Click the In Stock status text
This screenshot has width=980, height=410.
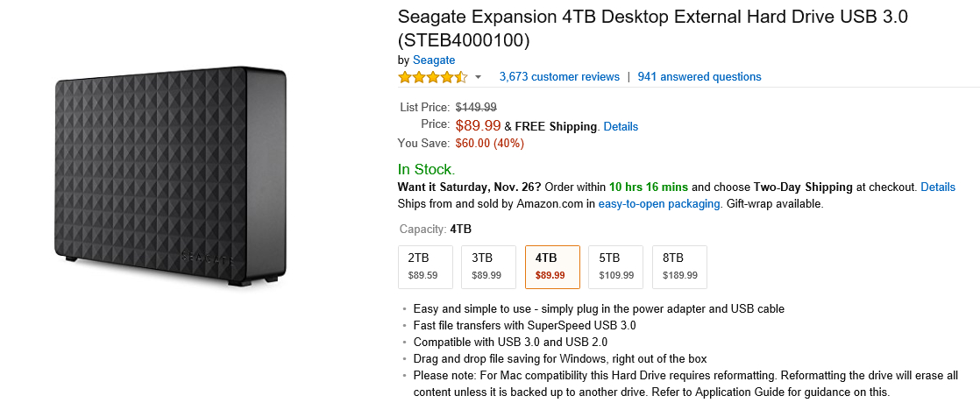[x=426, y=169]
